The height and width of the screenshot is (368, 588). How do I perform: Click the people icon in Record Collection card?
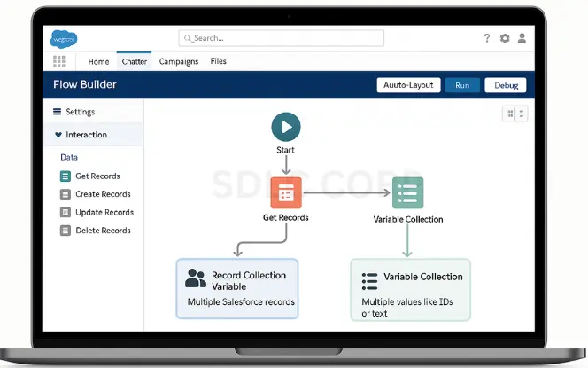tap(196, 278)
